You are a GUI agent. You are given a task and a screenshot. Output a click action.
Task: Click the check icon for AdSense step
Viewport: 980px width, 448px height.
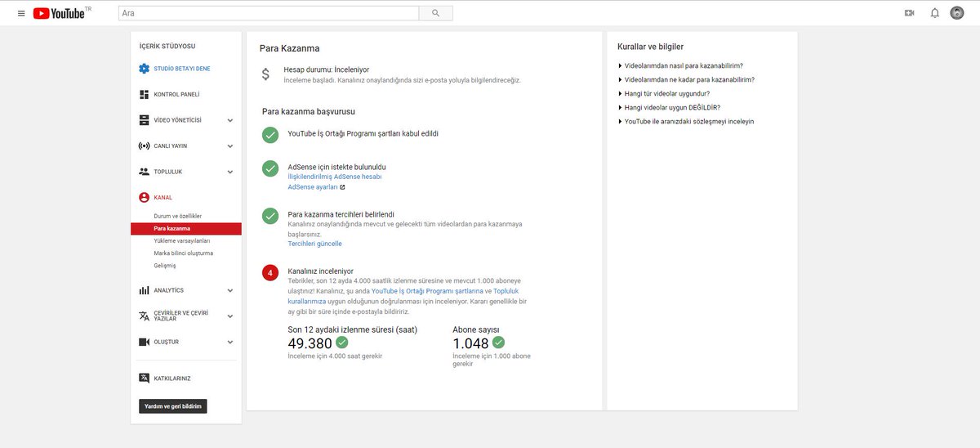point(270,168)
